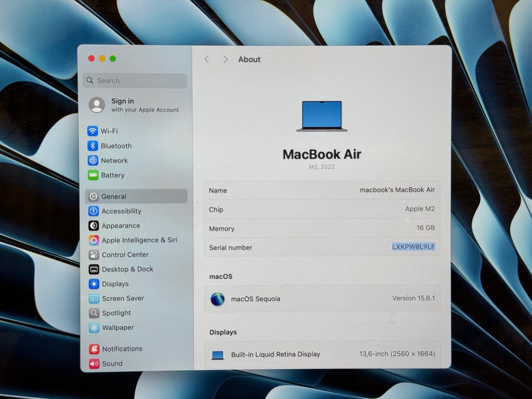
Task: Click the Control Center icon
Action: [x=94, y=255]
